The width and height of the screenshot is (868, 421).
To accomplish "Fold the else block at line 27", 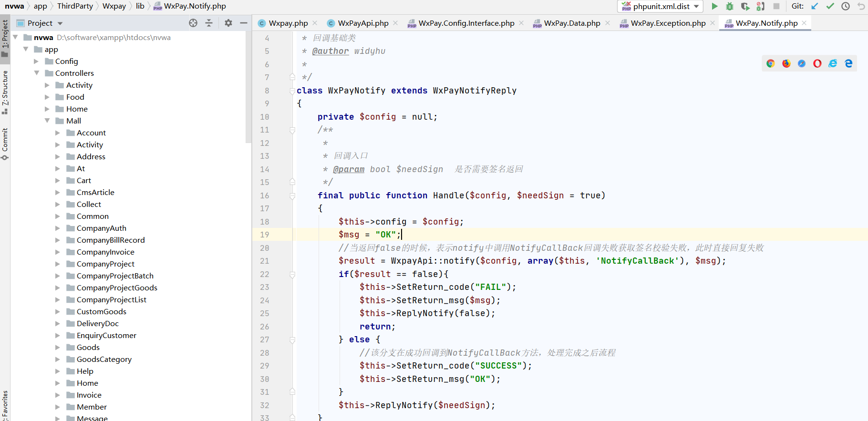I will click(x=292, y=340).
